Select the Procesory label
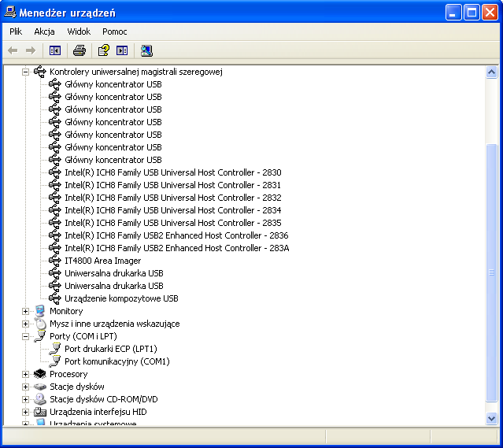The width and height of the screenshot is (503, 448). pyautogui.click(x=68, y=374)
